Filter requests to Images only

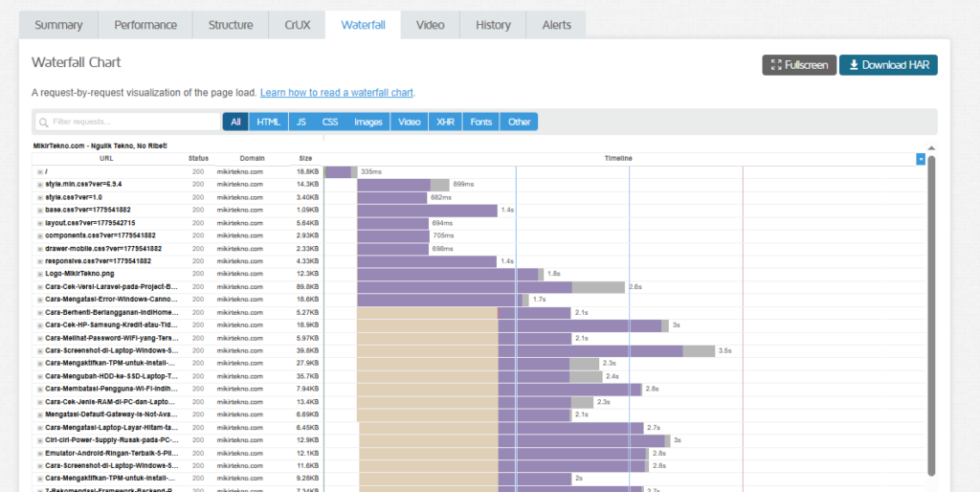coord(368,122)
